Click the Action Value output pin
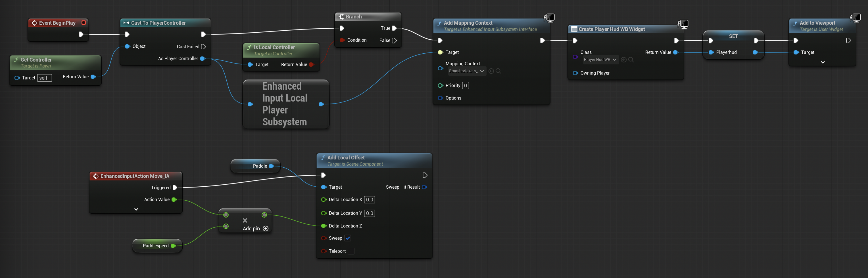 point(174,200)
